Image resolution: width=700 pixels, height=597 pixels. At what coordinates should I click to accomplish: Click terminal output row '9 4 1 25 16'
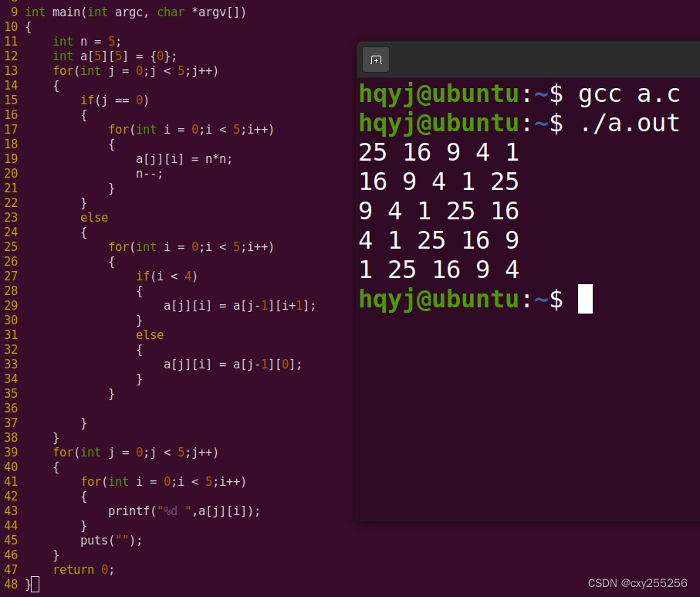pos(438,211)
